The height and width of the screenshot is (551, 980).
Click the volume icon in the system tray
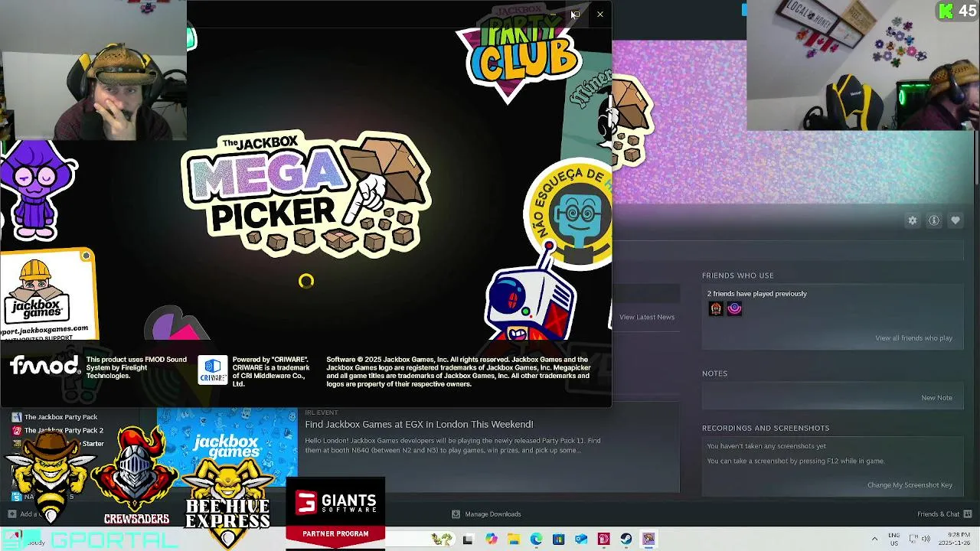(926, 539)
